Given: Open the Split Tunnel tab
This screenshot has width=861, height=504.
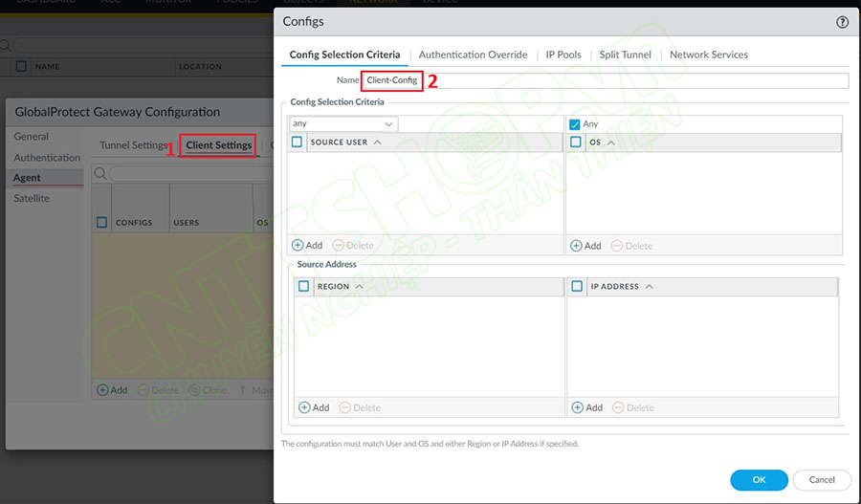Looking at the screenshot, I should [x=625, y=55].
